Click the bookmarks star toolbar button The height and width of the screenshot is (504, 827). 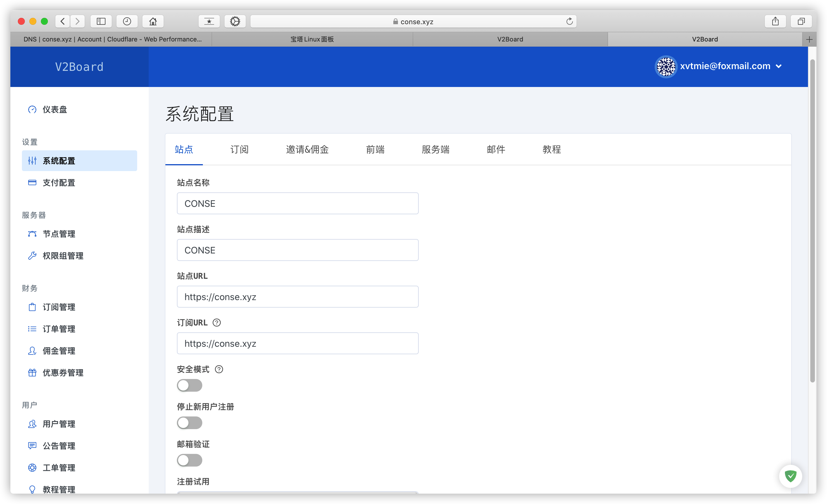(209, 22)
